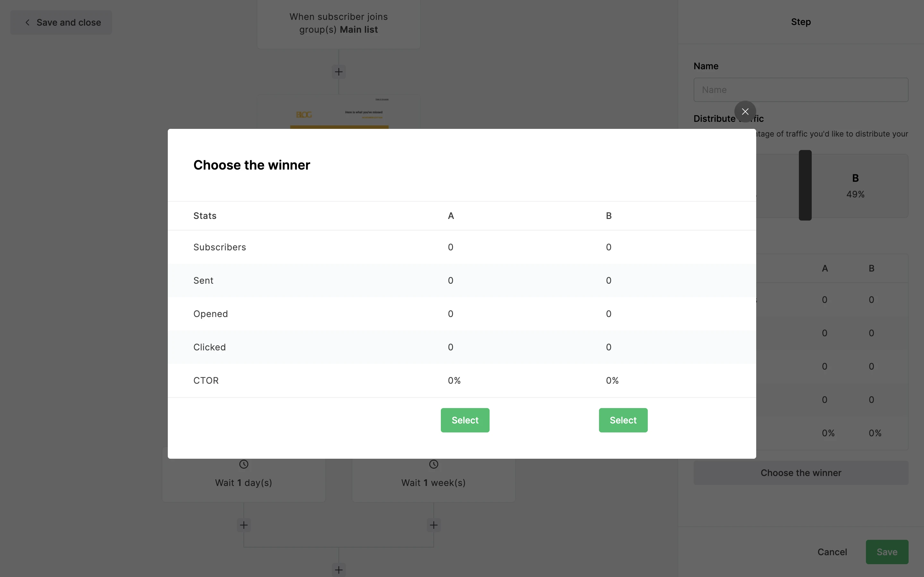The width and height of the screenshot is (924, 577).
Task: Click the clock icon on Wait 1 day step
Action: click(244, 464)
